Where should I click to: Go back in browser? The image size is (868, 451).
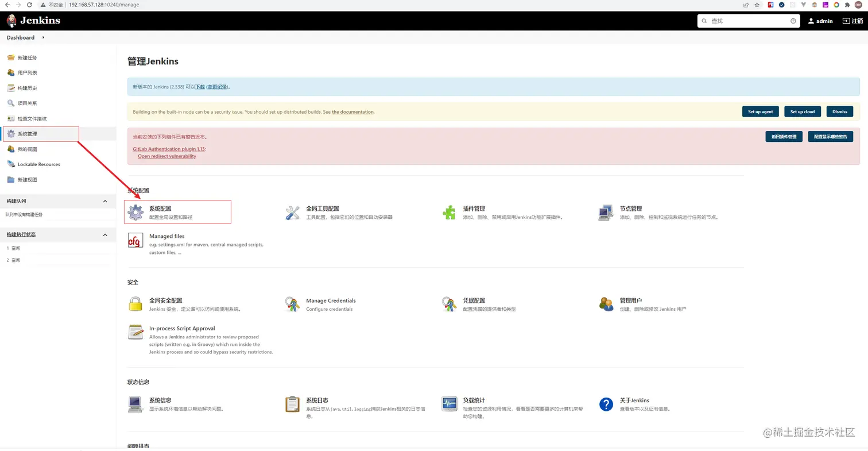7,5
